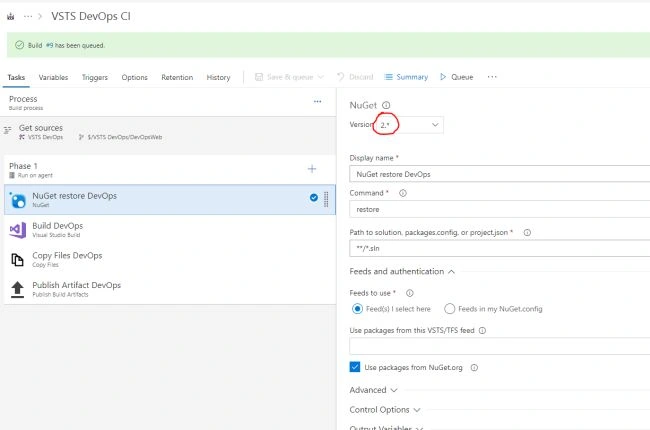
Task: Click the NuGet.org info icon
Action: click(474, 368)
